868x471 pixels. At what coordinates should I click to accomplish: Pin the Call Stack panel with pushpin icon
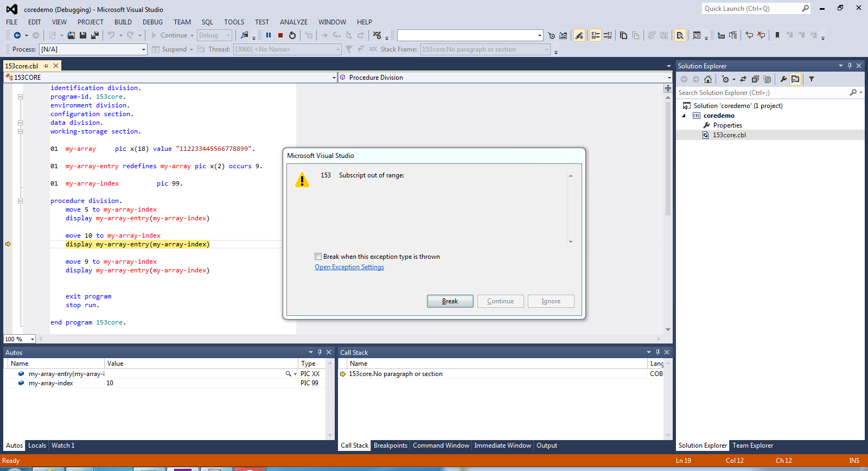(x=658, y=352)
